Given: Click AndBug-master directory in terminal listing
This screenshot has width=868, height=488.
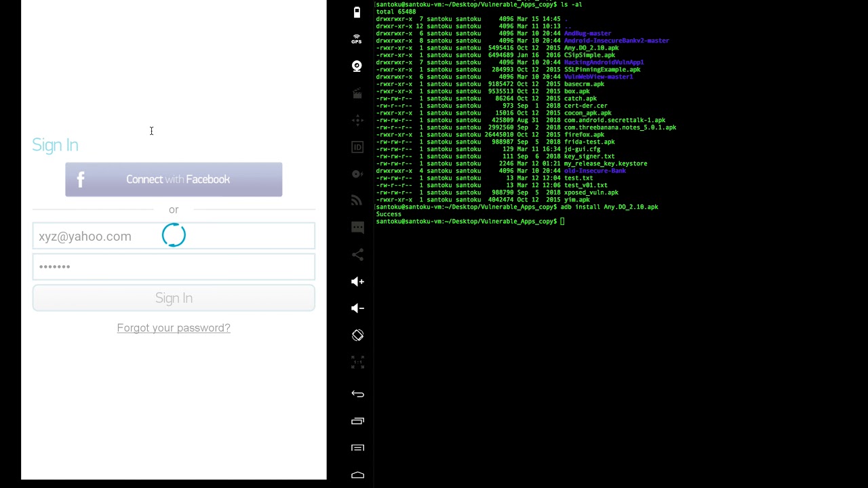Looking at the screenshot, I should point(587,33).
